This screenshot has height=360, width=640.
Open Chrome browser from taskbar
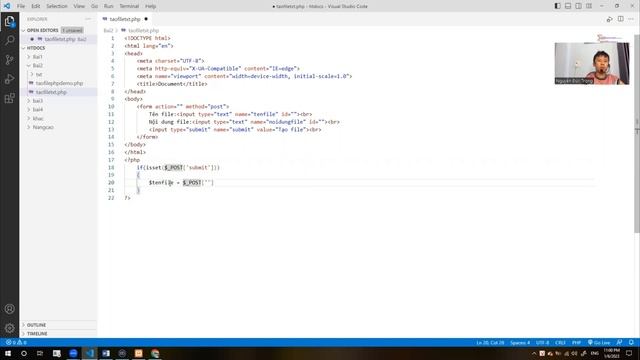155,353
